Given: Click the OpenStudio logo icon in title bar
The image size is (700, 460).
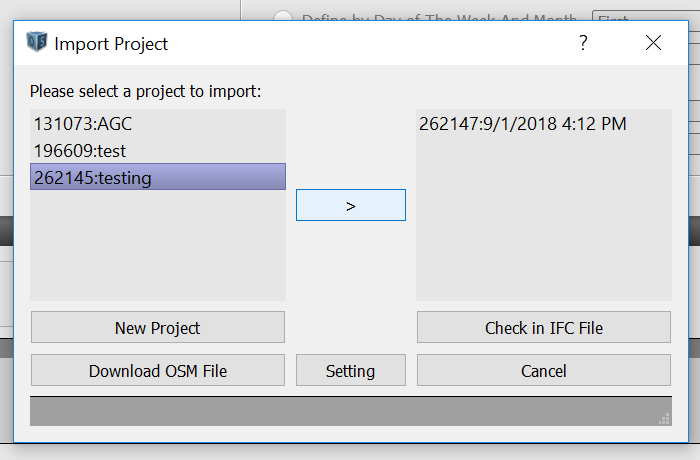Looking at the screenshot, I should pyautogui.click(x=37, y=42).
